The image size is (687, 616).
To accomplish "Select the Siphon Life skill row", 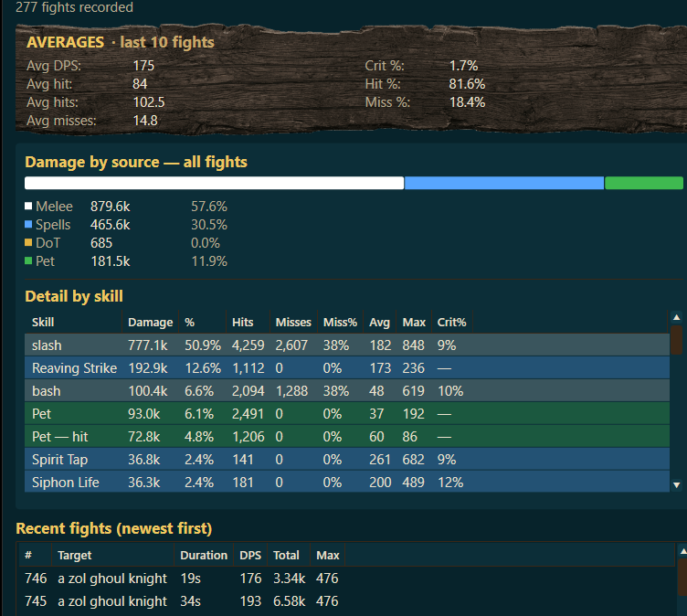I will pyautogui.click(x=347, y=482).
